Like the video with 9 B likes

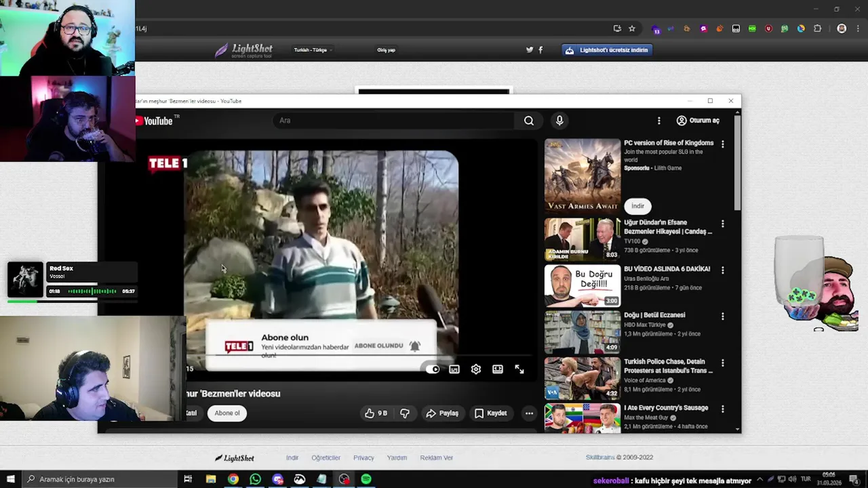pyautogui.click(x=376, y=413)
